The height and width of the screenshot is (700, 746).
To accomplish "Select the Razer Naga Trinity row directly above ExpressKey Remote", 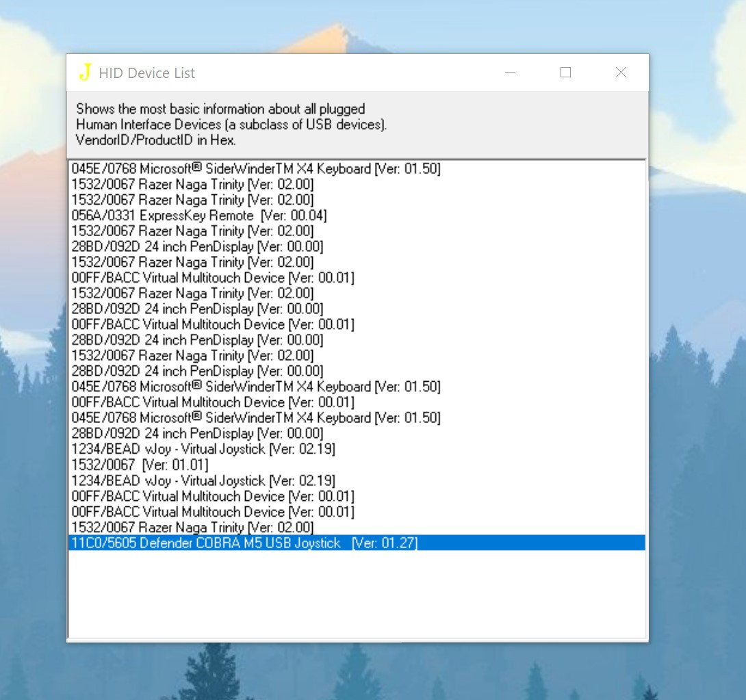I will click(357, 200).
